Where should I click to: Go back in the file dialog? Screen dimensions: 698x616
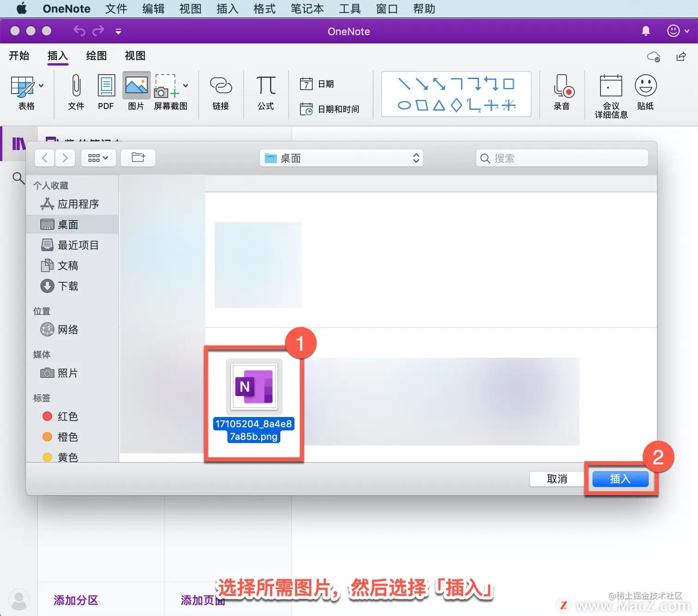[x=45, y=158]
